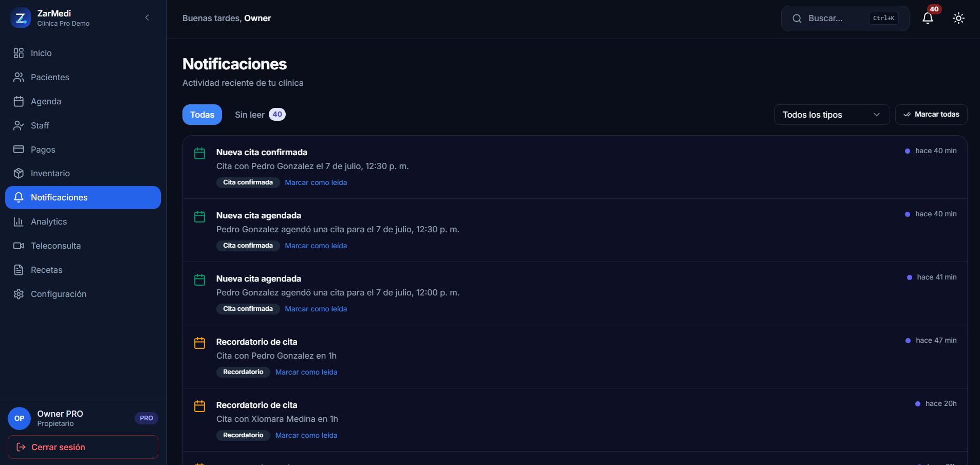Click the Staff user-check icon
The height and width of the screenshot is (465, 980).
[x=19, y=125]
